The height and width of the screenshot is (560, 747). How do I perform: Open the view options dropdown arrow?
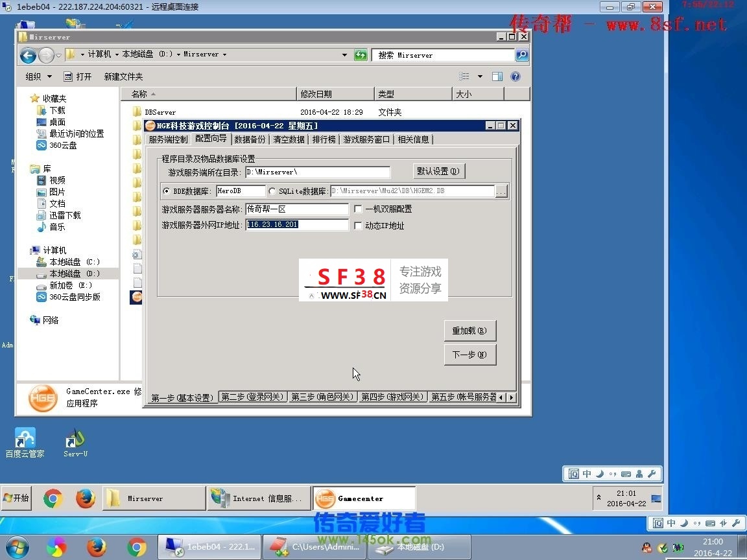[480, 76]
